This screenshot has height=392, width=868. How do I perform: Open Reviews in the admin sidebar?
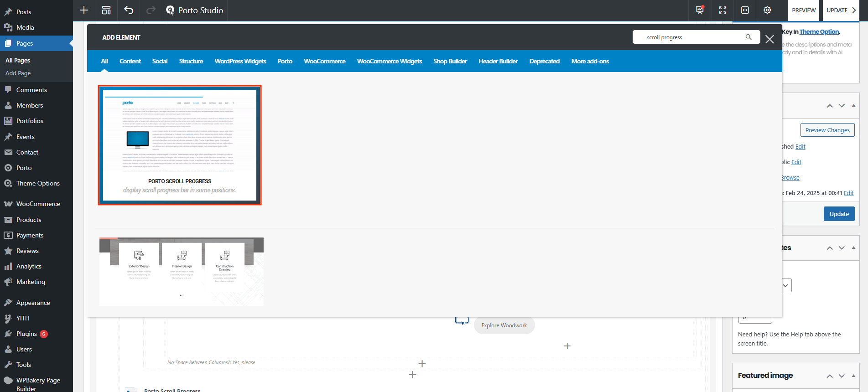click(27, 251)
